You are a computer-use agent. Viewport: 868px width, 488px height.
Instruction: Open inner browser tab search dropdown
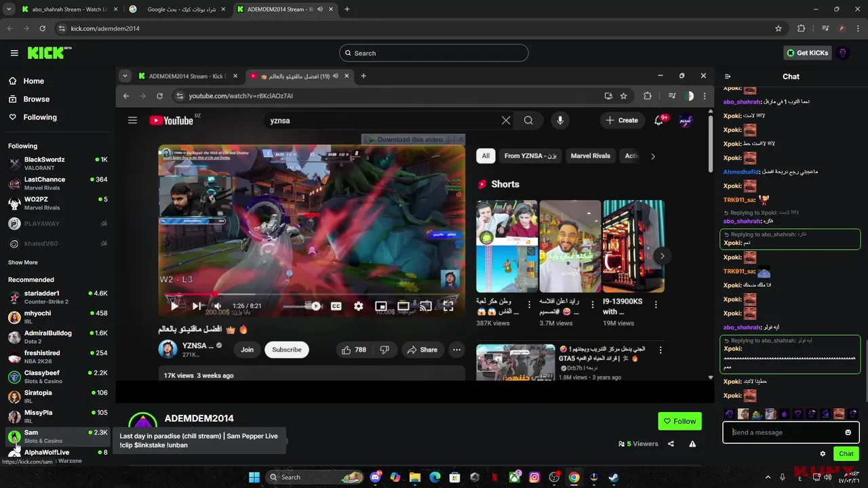(x=125, y=76)
